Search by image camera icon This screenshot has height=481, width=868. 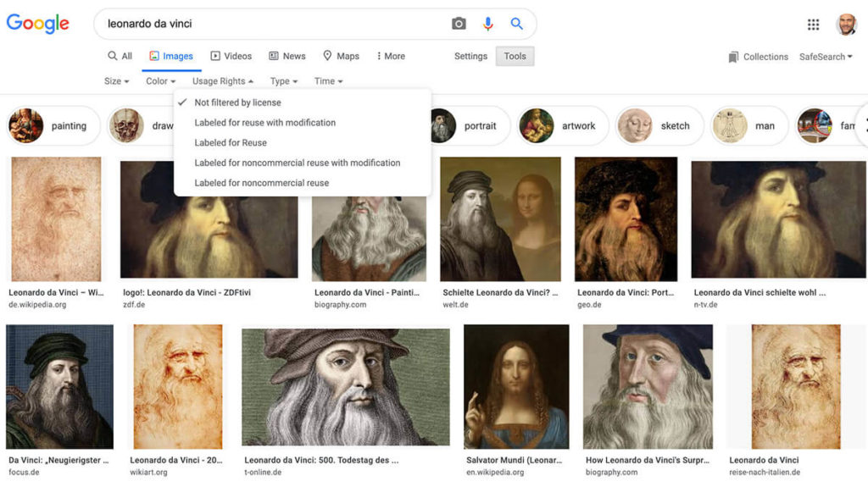click(459, 24)
